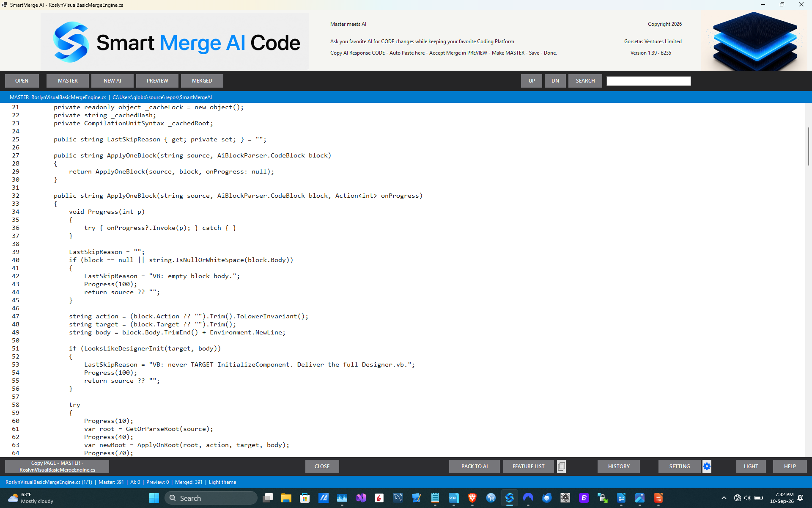Click the SEARCH button
The width and height of the screenshot is (812, 508).
coord(585,80)
